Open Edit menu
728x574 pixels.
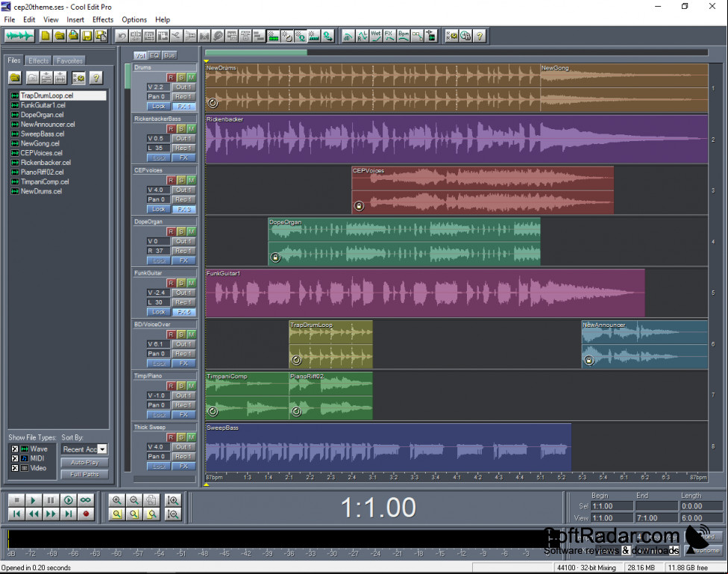[29, 19]
